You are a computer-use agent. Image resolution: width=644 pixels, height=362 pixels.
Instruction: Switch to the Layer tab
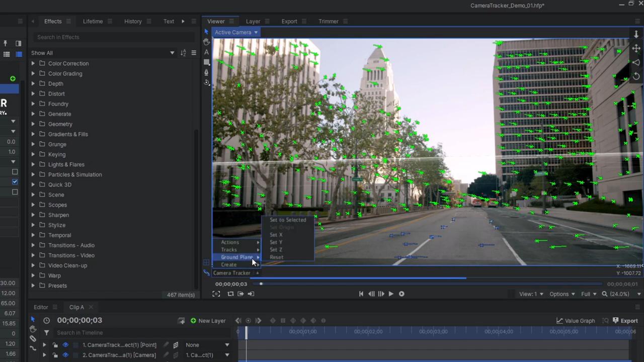(x=253, y=21)
